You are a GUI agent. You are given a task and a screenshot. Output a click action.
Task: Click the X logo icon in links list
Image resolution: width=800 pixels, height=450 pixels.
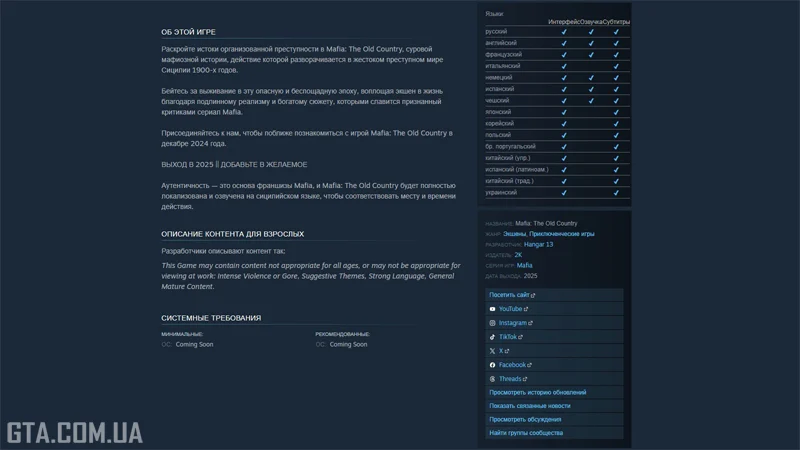tap(492, 351)
